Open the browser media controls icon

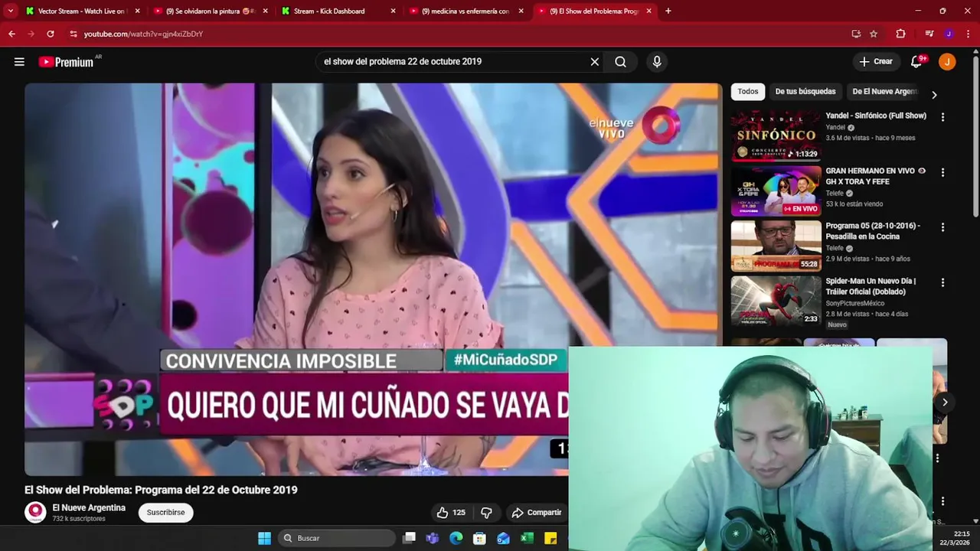coord(929,34)
